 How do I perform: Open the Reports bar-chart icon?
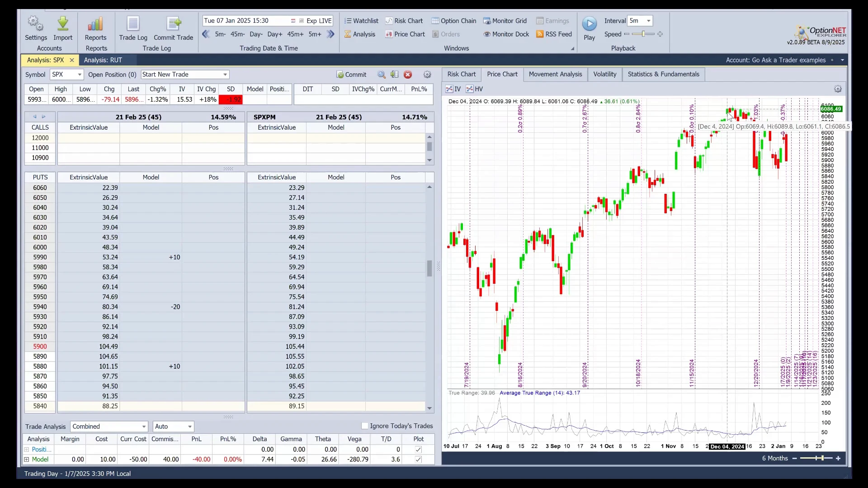pyautogui.click(x=95, y=28)
